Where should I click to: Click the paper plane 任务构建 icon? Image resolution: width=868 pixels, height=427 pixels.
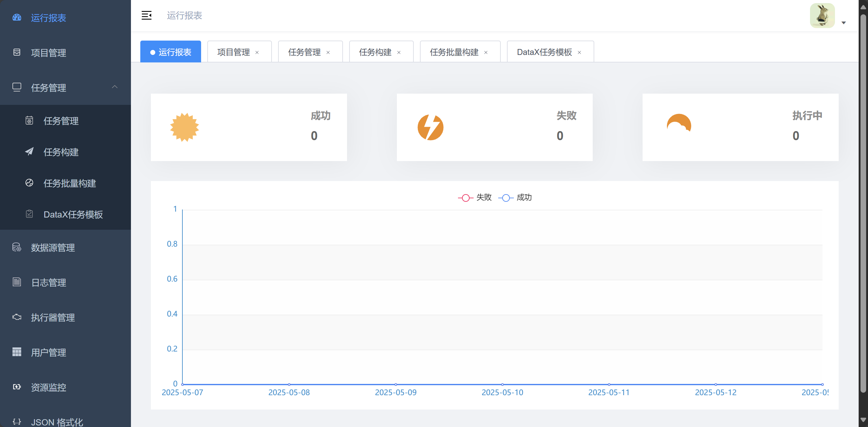[29, 151]
